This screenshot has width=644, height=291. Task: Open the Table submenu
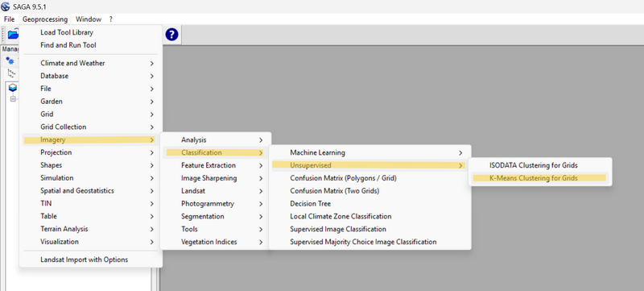(x=90, y=216)
